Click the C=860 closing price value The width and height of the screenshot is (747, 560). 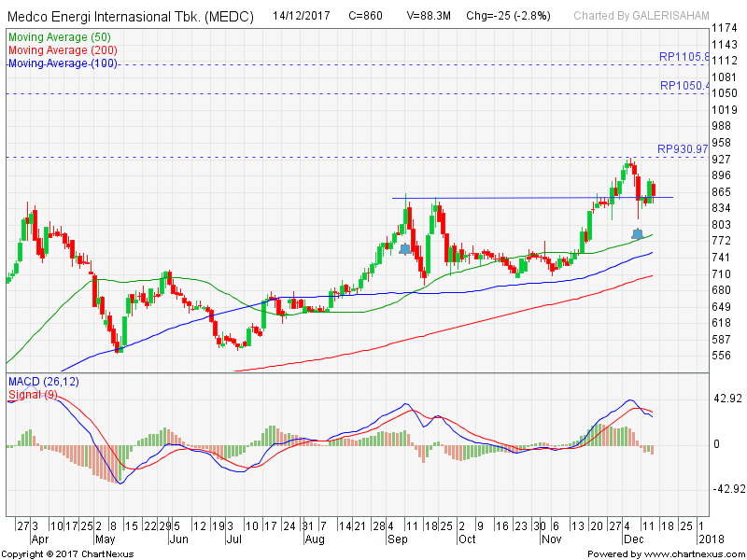point(365,16)
